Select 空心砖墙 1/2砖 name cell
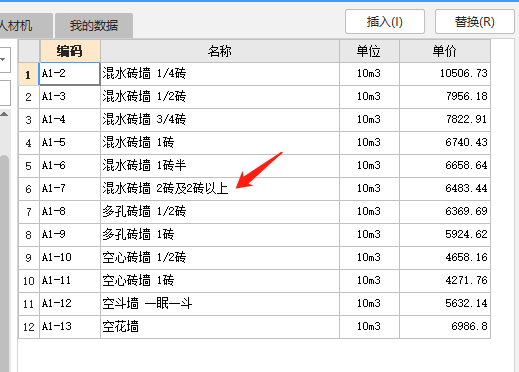 (x=220, y=258)
